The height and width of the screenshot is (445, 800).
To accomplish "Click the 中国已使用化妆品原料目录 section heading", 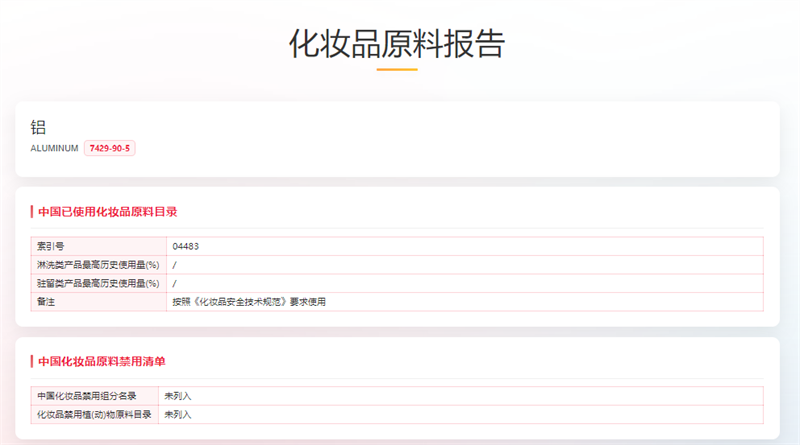I will [107, 211].
